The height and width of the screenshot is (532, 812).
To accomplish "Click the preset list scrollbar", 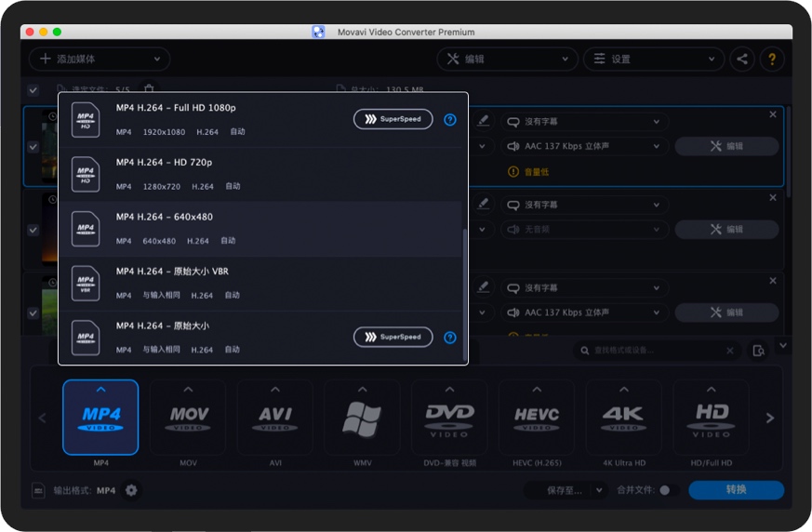I will pyautogui.click(x=464, y=295).
